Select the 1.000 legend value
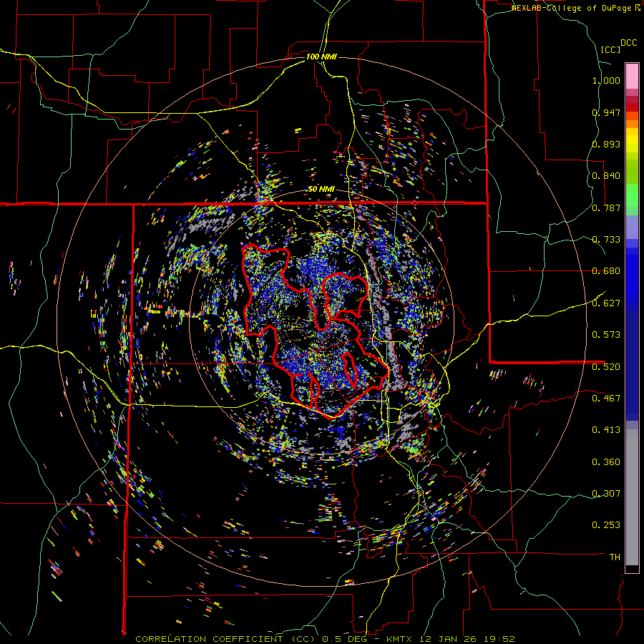Screen dimensions: 644x644 (606, 80)
